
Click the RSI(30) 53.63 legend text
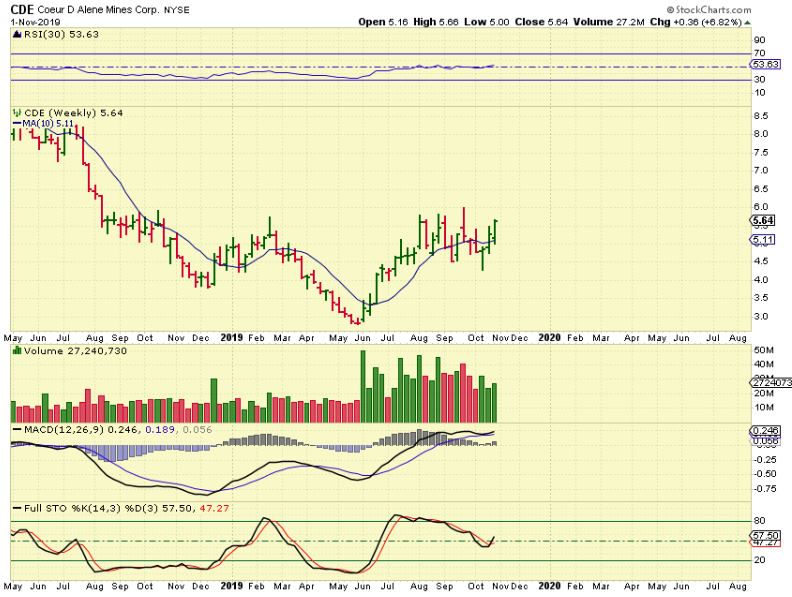(x=61, y=34)
